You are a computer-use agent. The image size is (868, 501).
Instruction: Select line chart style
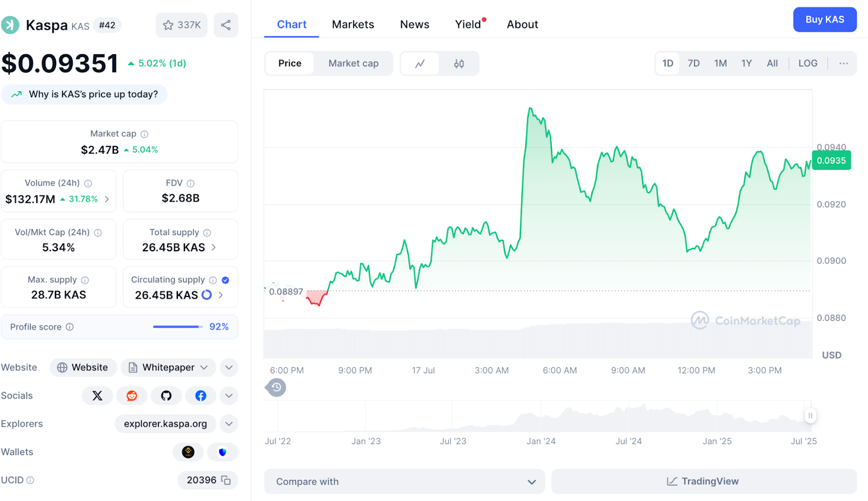pos(420,64)
